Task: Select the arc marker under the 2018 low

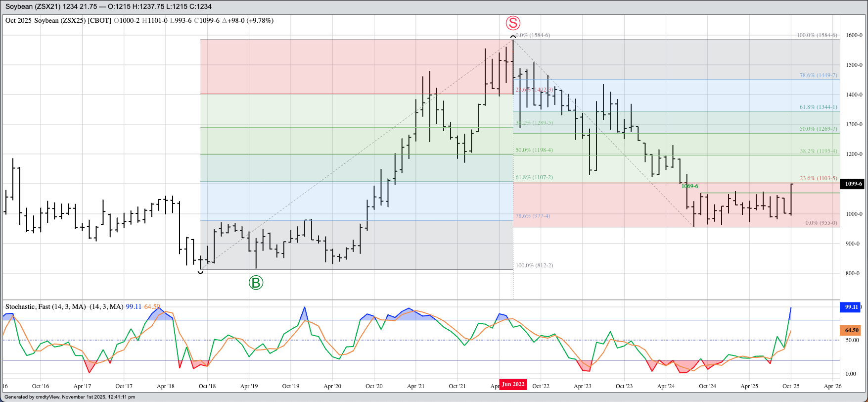Action: [x=200, y=272]
